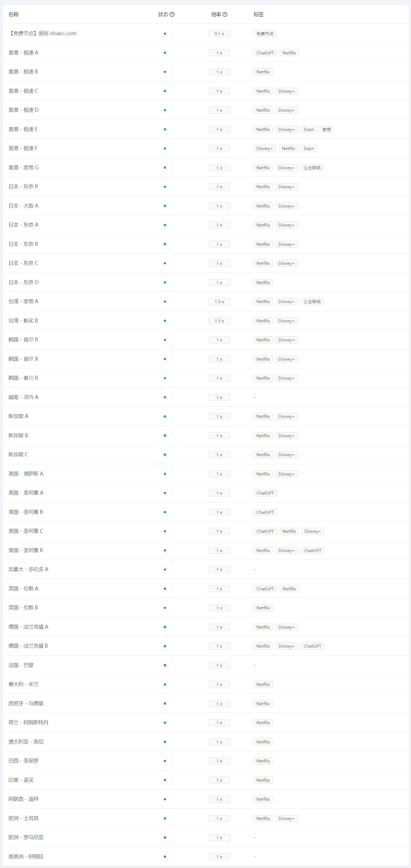Click the status dot for 德国 - 法兰克福 A
Viewport: 411px width, 868px height.
[165, 627]
